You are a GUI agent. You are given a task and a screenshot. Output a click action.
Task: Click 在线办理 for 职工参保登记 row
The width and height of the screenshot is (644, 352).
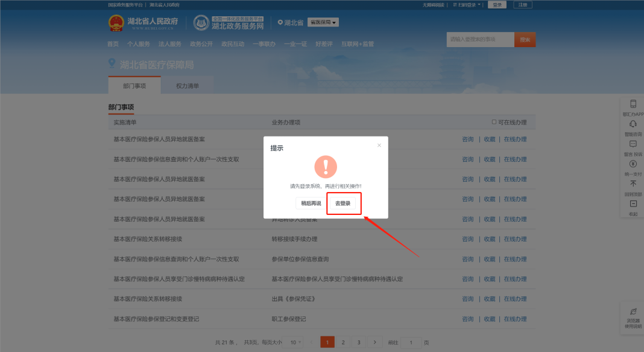[515, 319]
